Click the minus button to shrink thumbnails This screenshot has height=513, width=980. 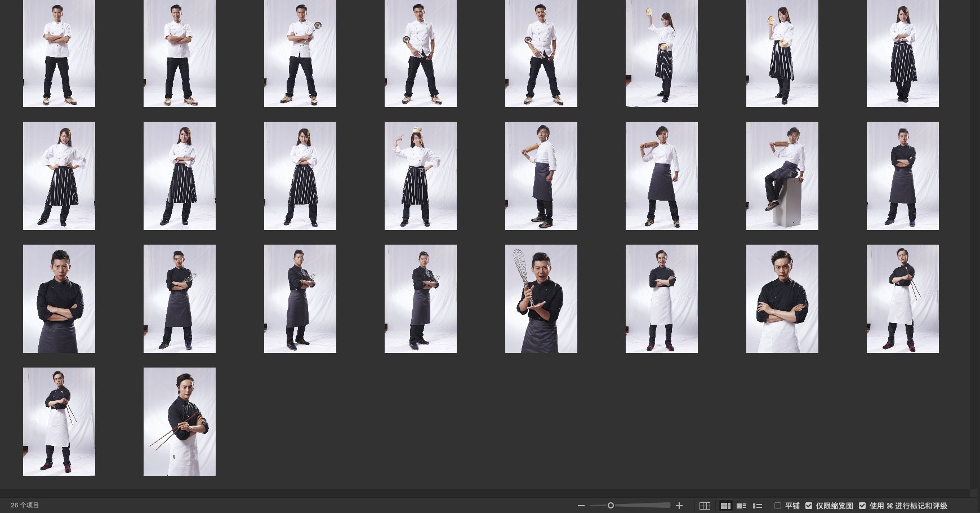coord(581,506)
